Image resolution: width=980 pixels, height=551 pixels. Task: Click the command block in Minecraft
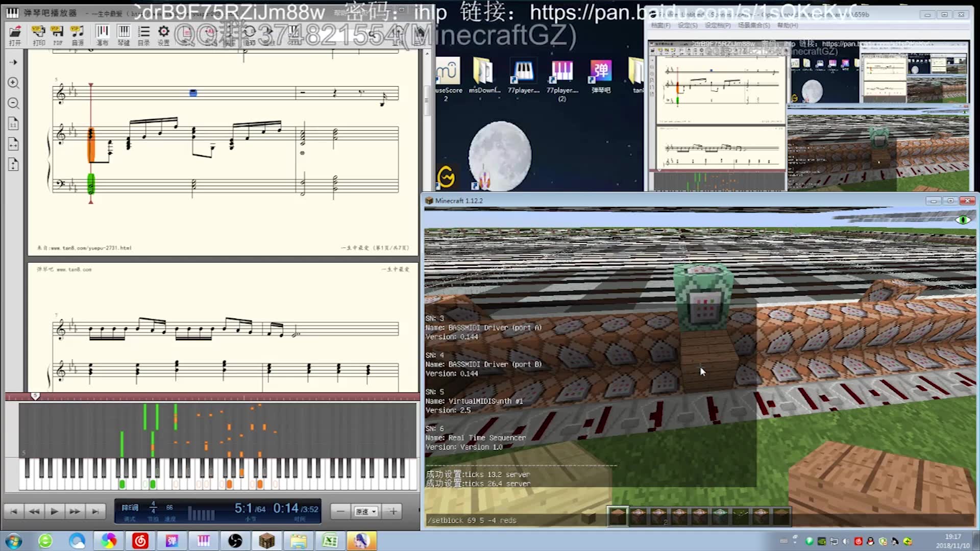point(704,296)
